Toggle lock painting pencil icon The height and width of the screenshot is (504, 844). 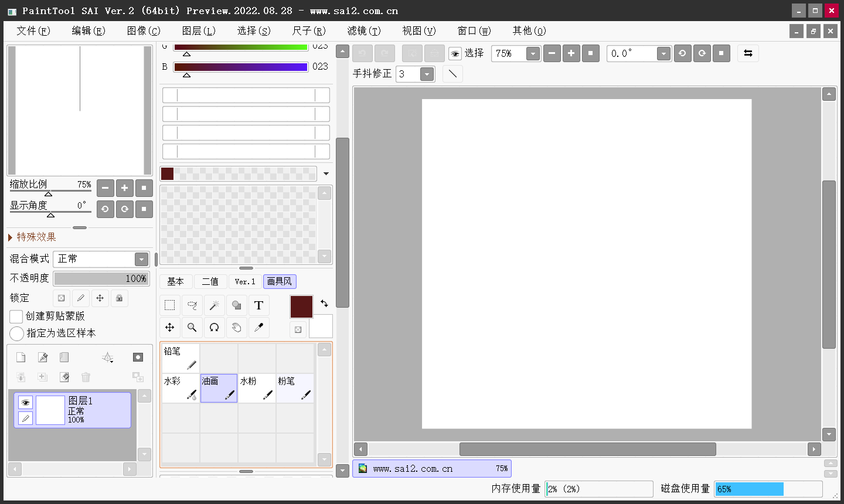[x=81, y=298]
